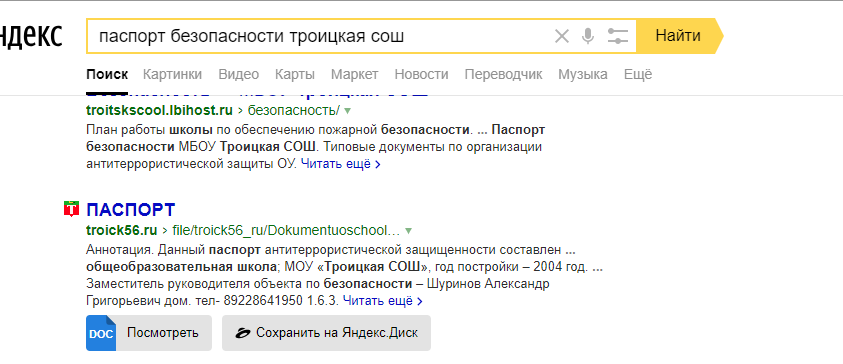Click Посмотреть to preview the document
843x364 pixels.
149,333
